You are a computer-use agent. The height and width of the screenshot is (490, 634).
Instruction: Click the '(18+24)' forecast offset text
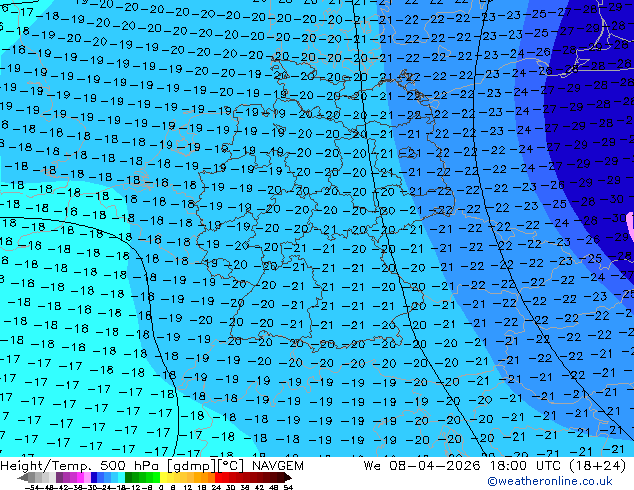tap(598, 466)
